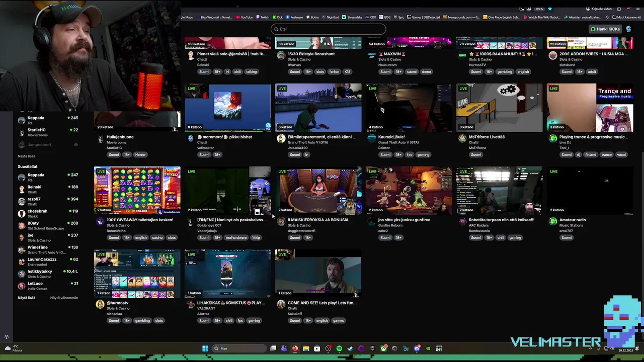The image size is (644, 362).
Task: Open the Streamlabs bookmark
Action: tap(352, 17)
